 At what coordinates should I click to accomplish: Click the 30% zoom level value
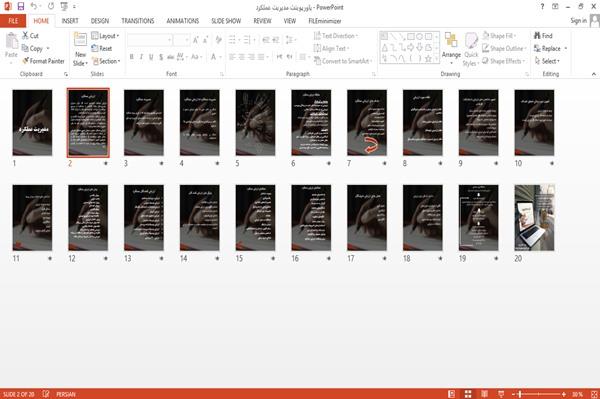coord(577,394)
